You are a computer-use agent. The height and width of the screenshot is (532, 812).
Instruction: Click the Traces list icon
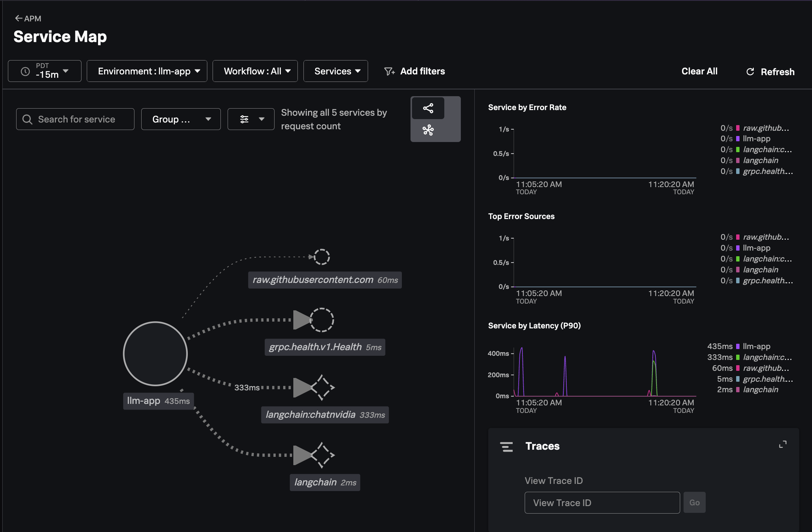(x=506, y=447)
